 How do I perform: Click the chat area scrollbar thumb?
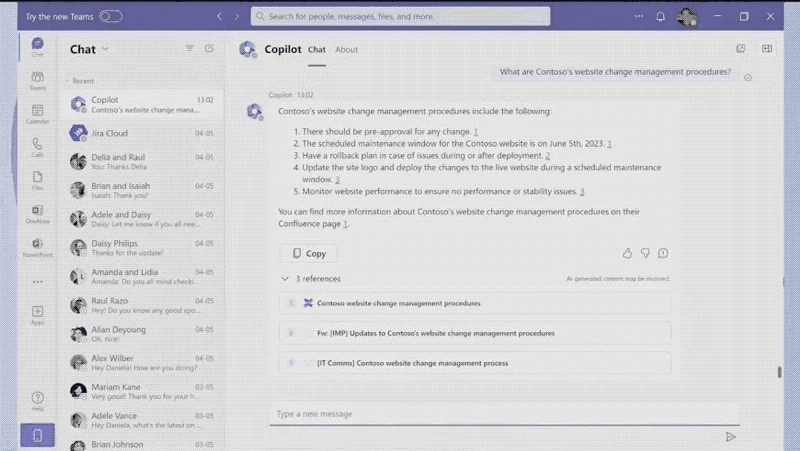tap(780, 372)
